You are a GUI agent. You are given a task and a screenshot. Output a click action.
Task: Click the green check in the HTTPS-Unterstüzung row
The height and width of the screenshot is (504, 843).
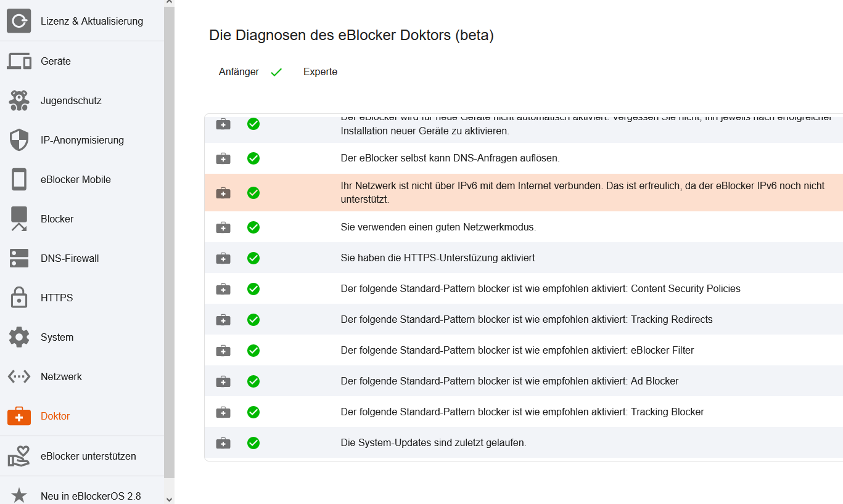pos(253,258)
